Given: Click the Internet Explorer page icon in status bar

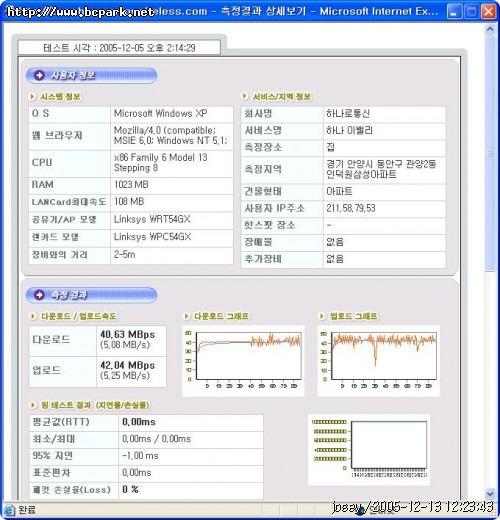Looking at the screenshot, I should tap(9, 510).
